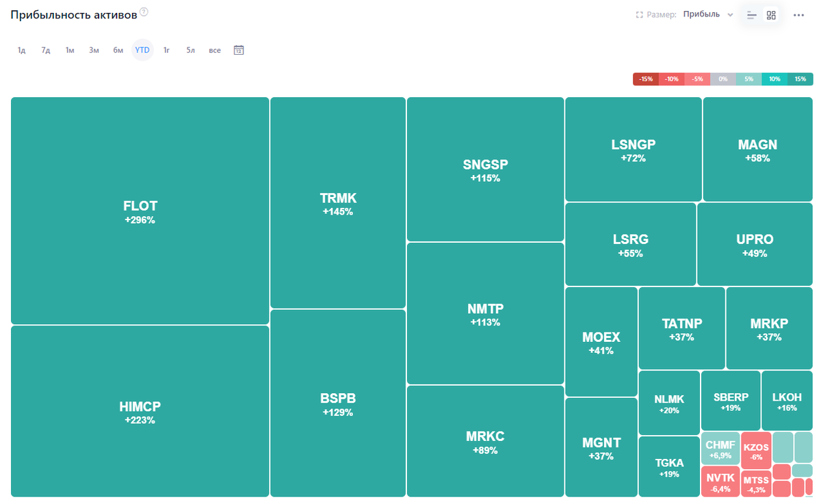The width and height of the screenshot is (821, 504).
Task: Open the LSRG +55% tile
Action: pyautogui.click(x=631, y=244)
